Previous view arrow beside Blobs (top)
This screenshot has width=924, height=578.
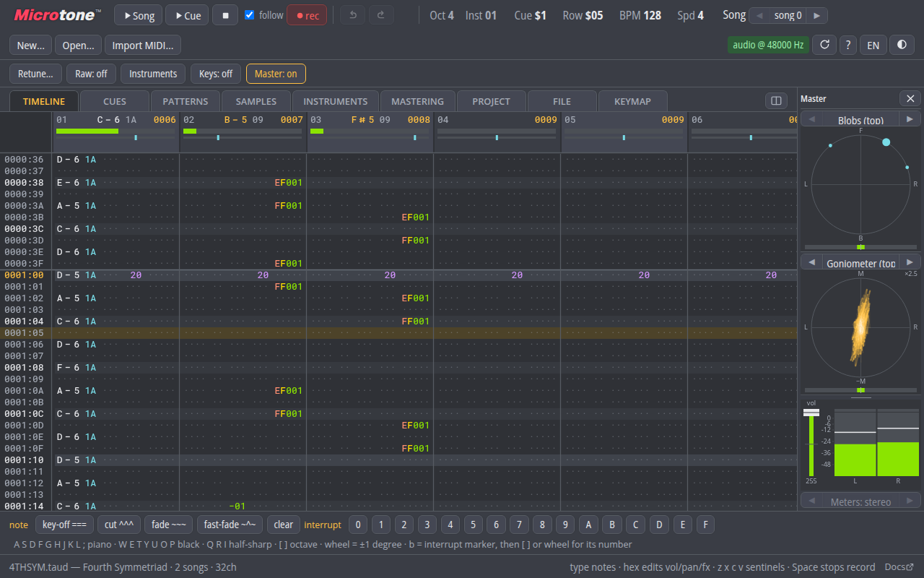(811, 119)
